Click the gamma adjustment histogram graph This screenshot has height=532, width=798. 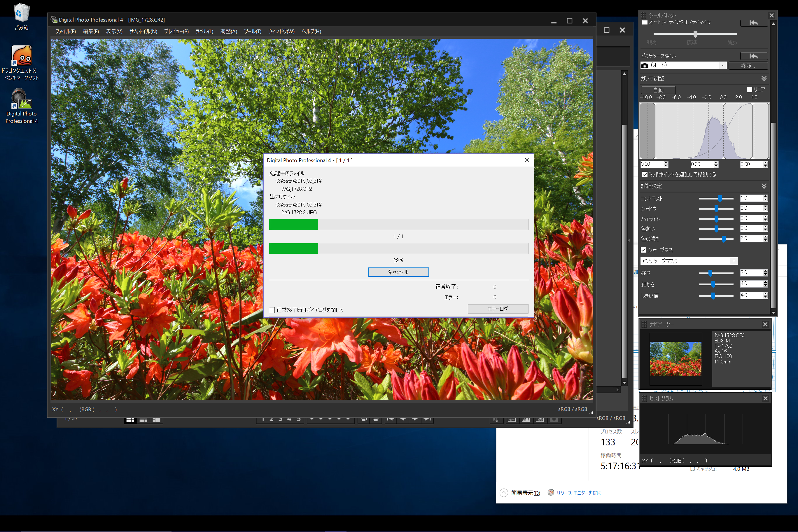tap(704, 131)
